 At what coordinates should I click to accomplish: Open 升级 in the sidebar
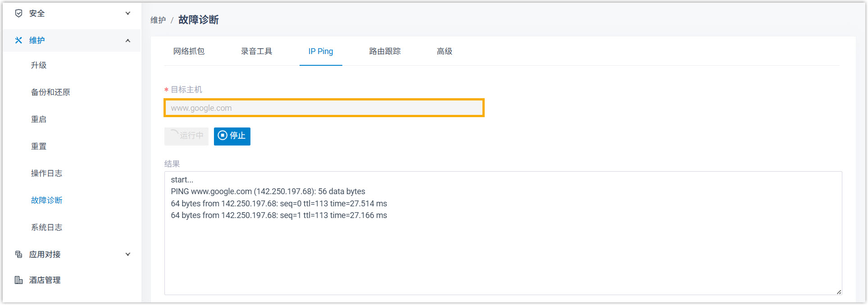(39, 65)
